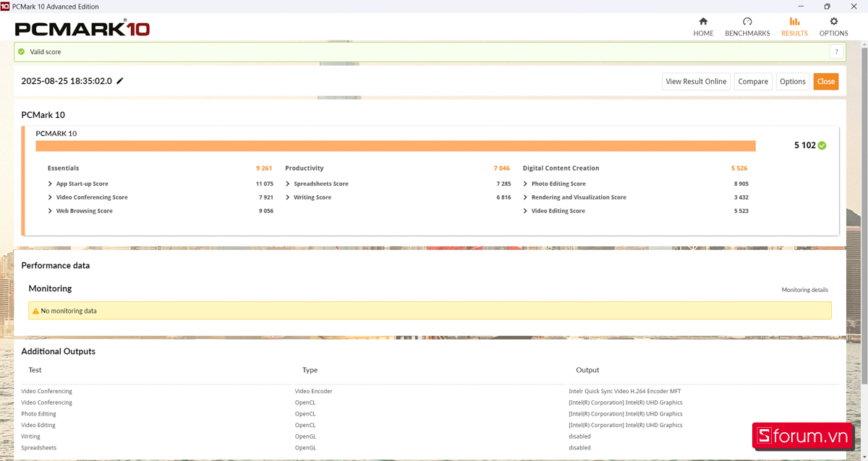Click the Video Encoder type cell
Image resolution: width=868 pixels, height=461 pixels.
(314, 392)
